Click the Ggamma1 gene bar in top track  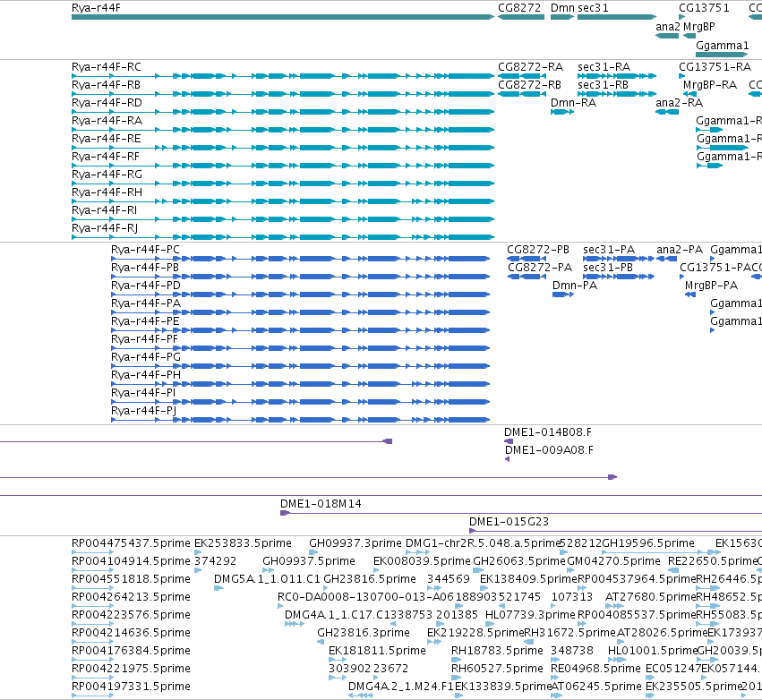coord(722,55)
